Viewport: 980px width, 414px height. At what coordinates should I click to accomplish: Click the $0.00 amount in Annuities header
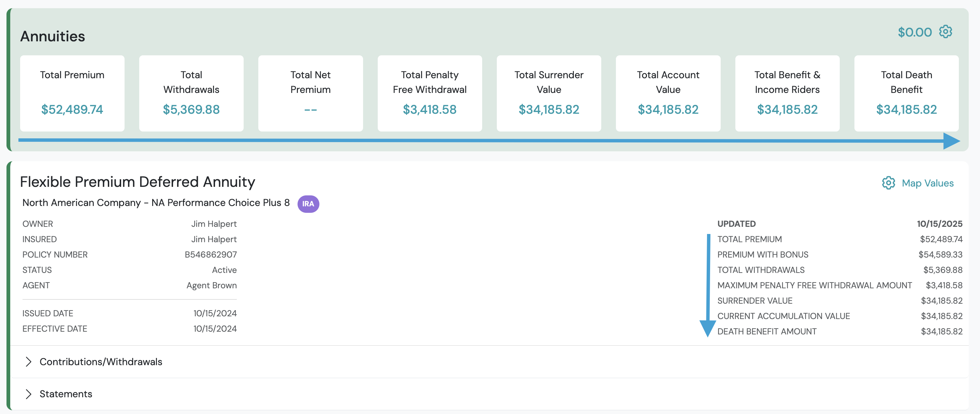[x=914, y=32]
